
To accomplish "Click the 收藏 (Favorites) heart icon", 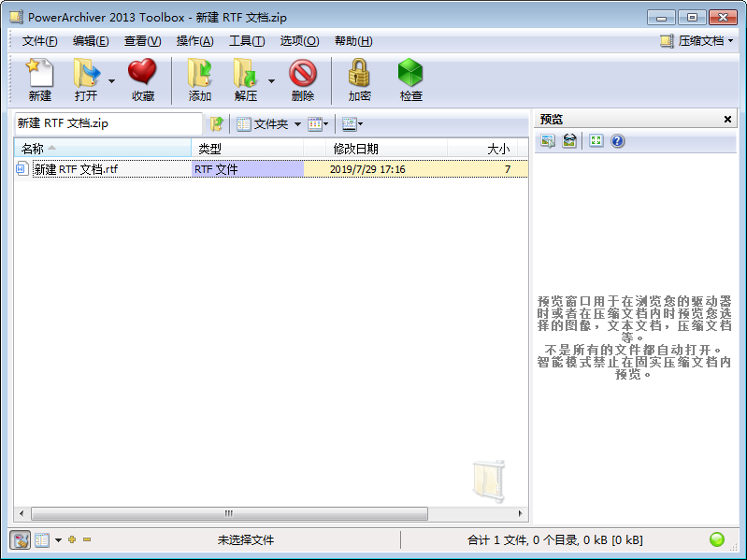I will [142, 79].
